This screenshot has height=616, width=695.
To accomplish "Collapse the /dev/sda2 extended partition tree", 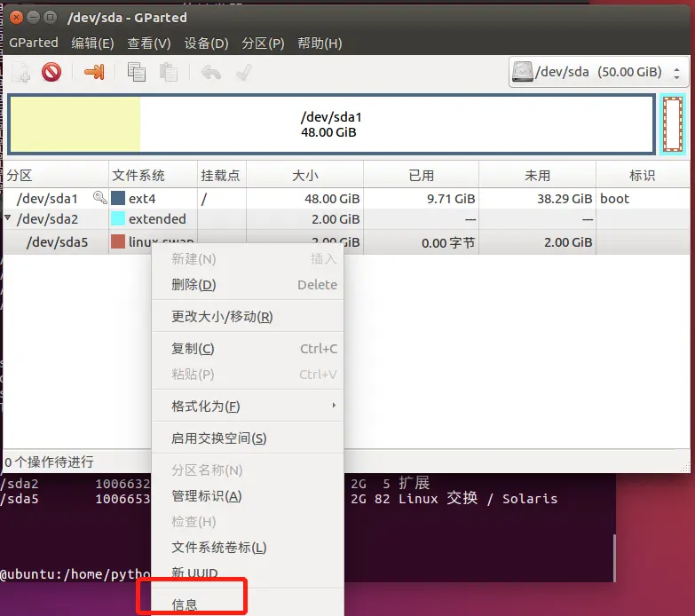I will click(7, 217).
